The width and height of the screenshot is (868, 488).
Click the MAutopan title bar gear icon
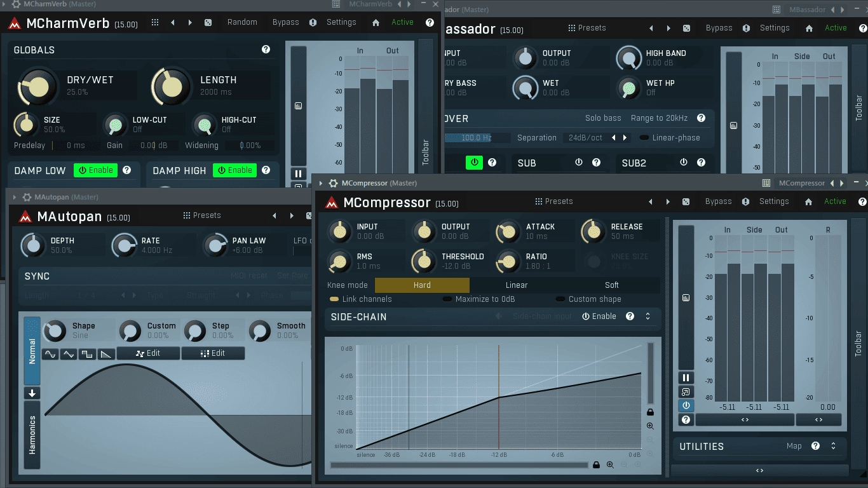pos(27,197)
